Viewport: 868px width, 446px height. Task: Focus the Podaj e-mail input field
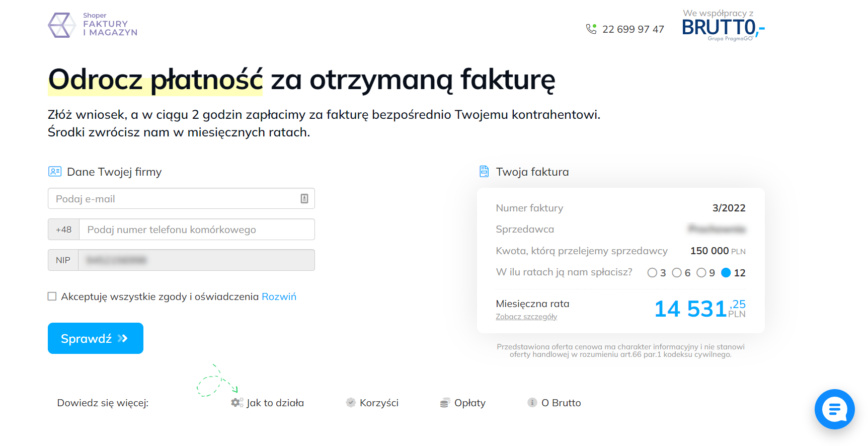pos(176,198)
